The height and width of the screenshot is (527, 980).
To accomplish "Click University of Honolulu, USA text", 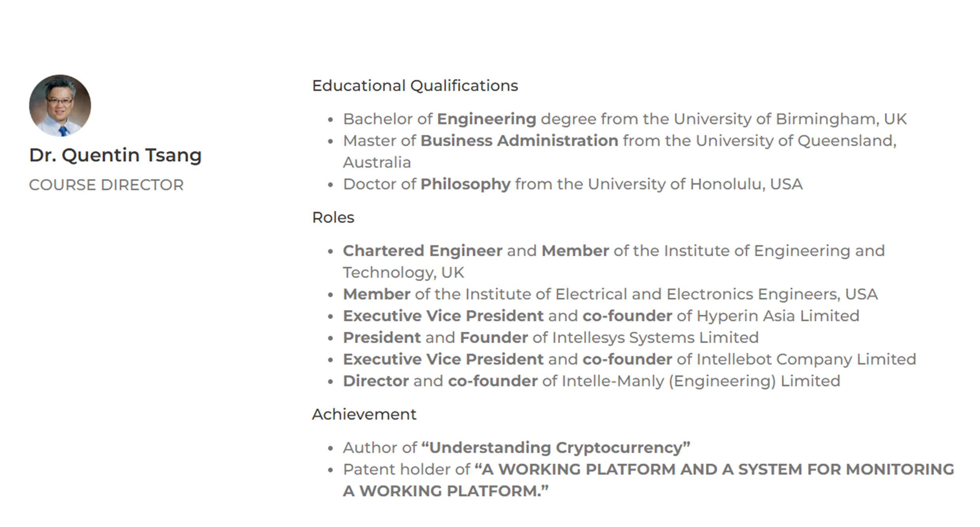I will click(x=695, y=184).
